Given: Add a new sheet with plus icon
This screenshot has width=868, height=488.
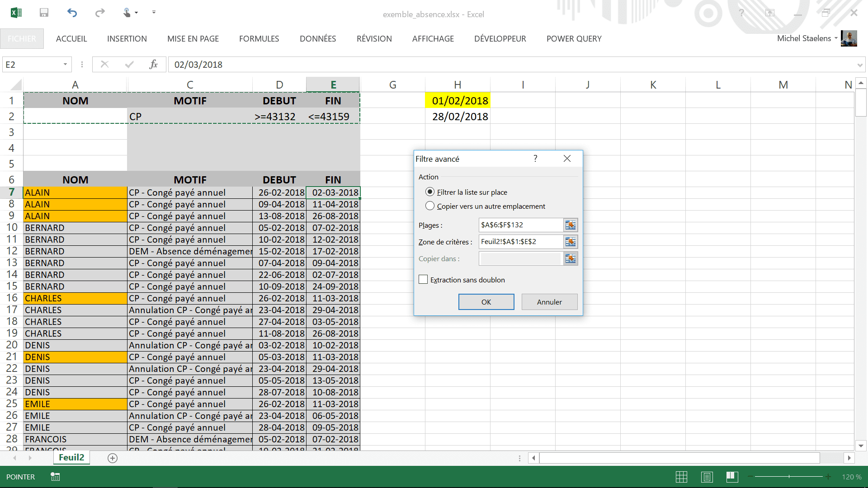Looking at the screenshot, I should pos(113,458).
